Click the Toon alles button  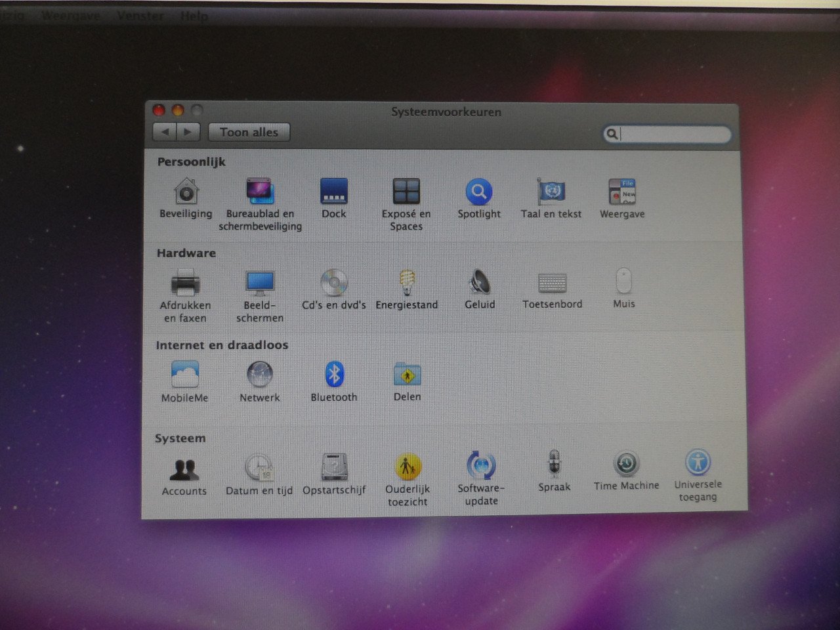[x=249, y=132]
